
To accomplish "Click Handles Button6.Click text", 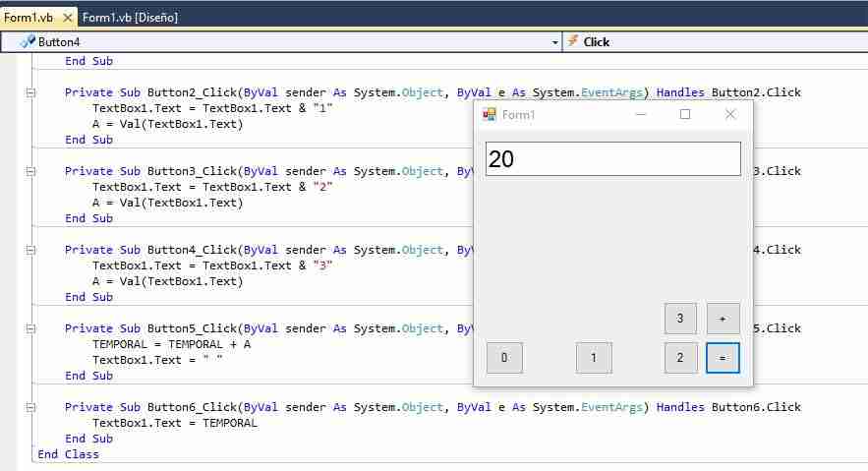I will pyautogui.click(x=728, y=407).
